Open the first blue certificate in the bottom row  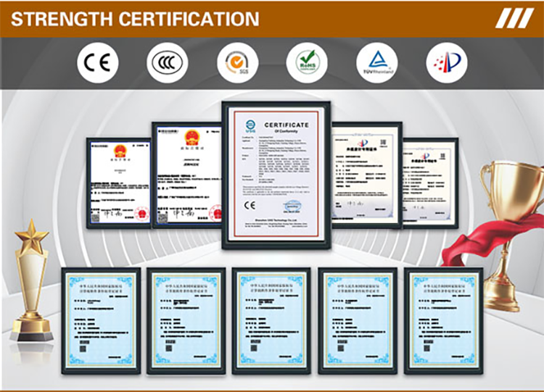pyautogui.click(x=101, y=320)
